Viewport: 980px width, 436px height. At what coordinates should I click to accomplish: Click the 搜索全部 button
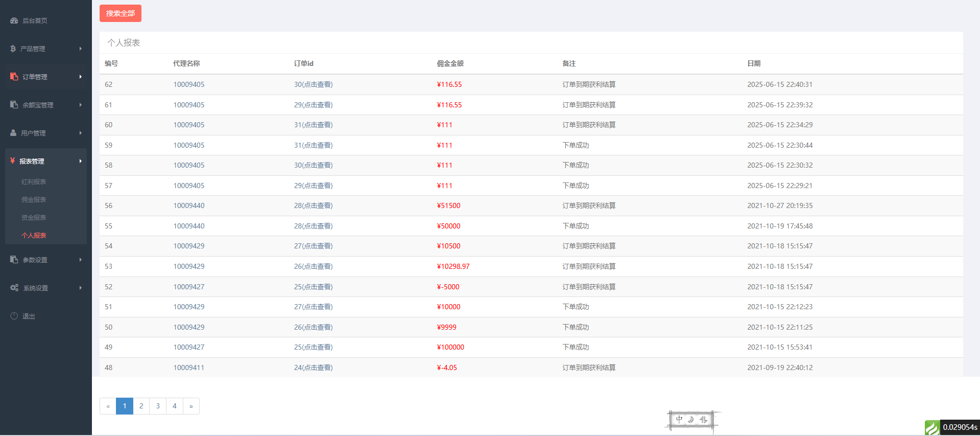pyautogui.click(x=121, y=13)
